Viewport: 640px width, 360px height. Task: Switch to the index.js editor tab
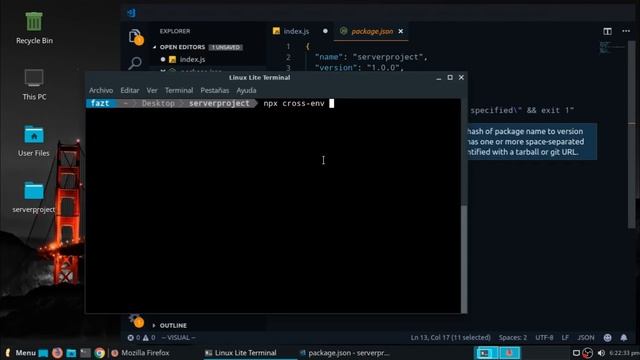(296, 31)
